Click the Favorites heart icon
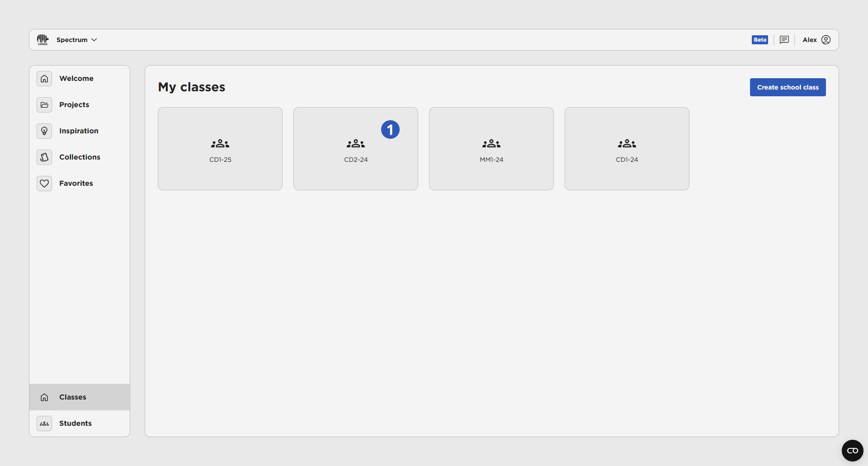The height and width of the screenshot is (466, 868). 44,184
